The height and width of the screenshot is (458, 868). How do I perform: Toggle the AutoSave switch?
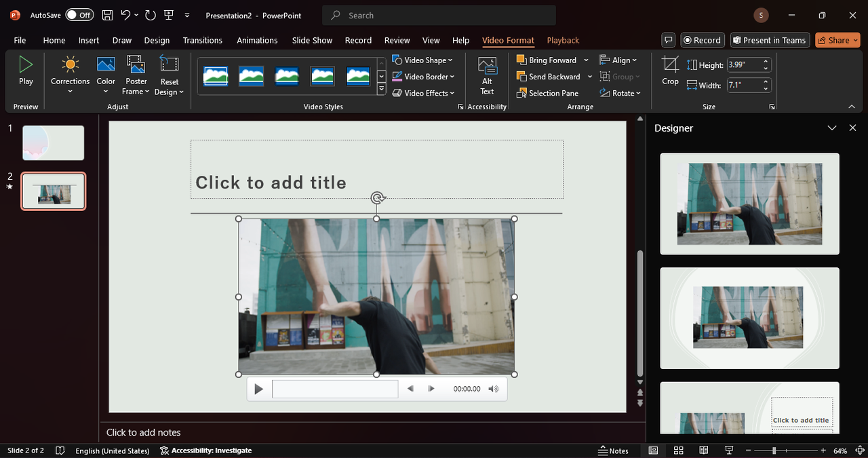pyautogui.click(x=79, y=15)
